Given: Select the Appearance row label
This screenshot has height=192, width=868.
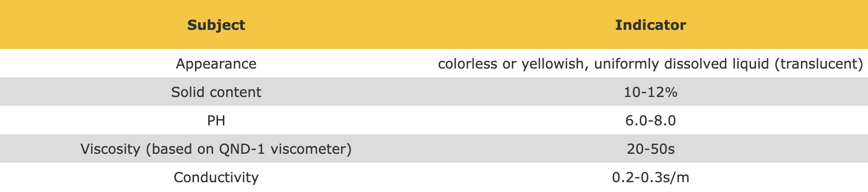Looking at the screenshot, I should click(x=216, y=64).
